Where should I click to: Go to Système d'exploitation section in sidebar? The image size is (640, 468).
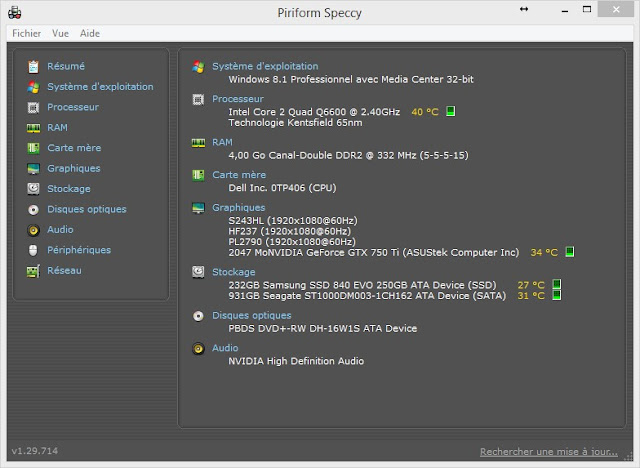click(x=100, y=87)
